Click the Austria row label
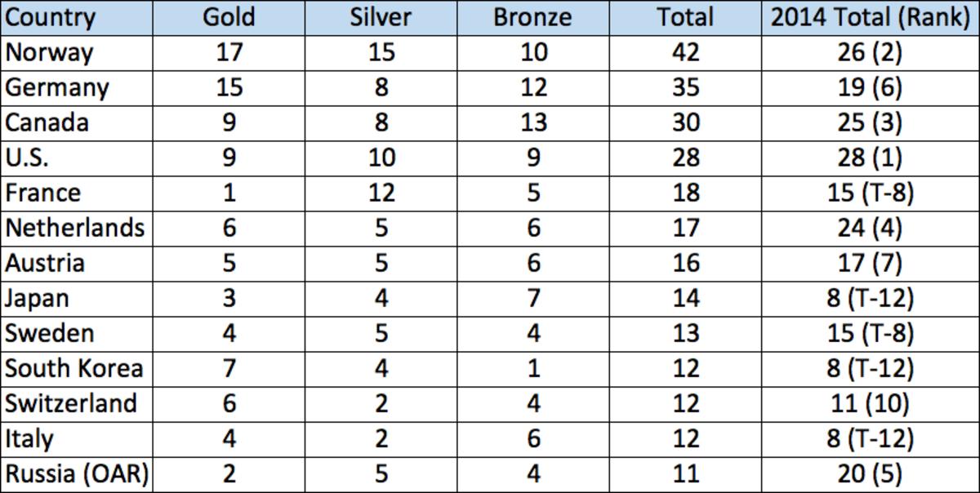 click(45, 263)
